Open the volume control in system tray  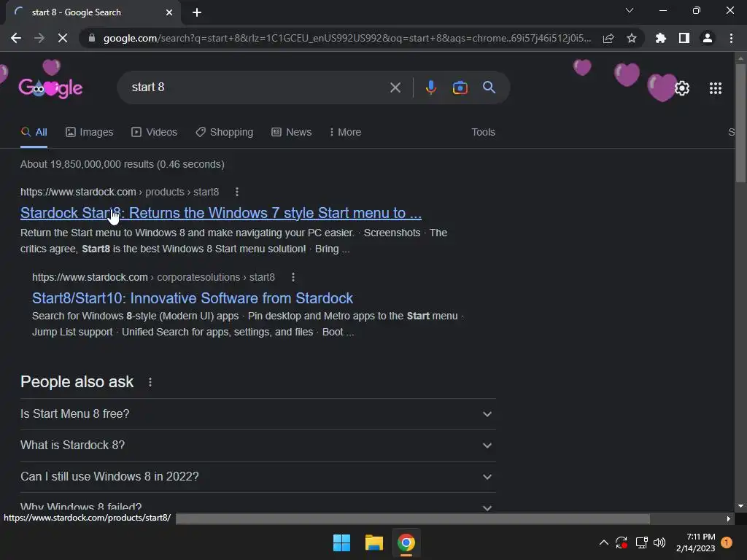click(659, 542)
